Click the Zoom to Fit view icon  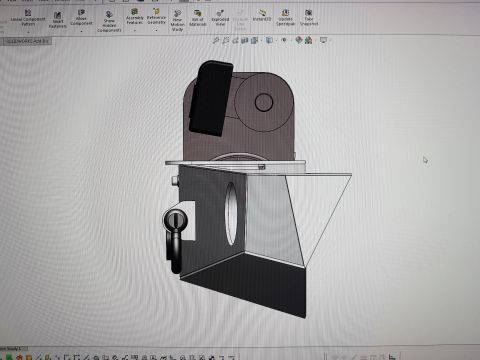pos(216,40)
